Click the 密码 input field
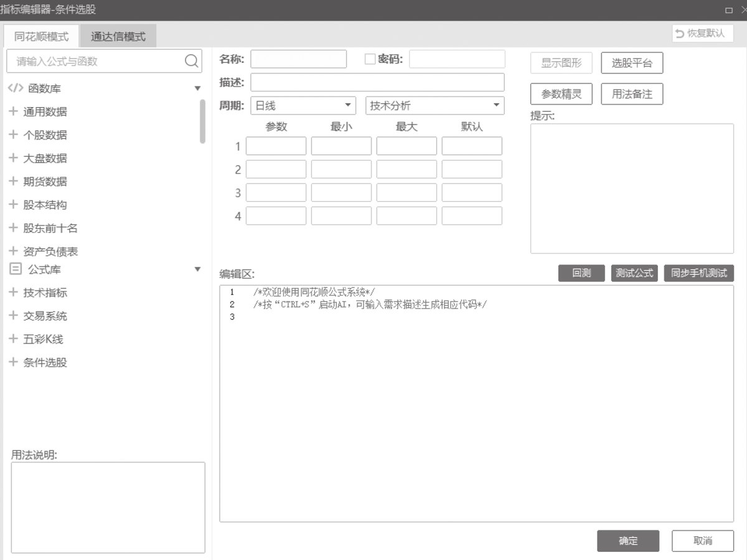Viewport: 747px width, 560px height. (457, 59)
